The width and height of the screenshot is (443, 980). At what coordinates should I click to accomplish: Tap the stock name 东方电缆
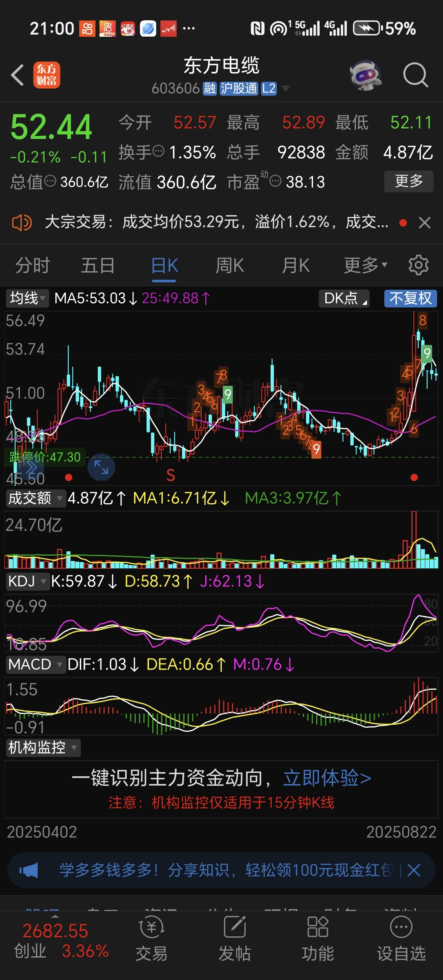click(221, 65)
